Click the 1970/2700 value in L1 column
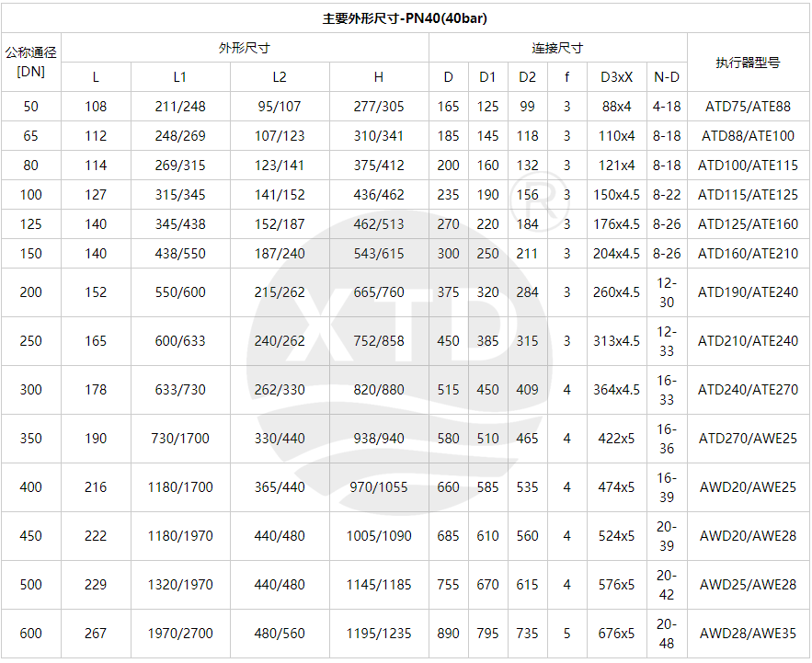 [180, 634]
